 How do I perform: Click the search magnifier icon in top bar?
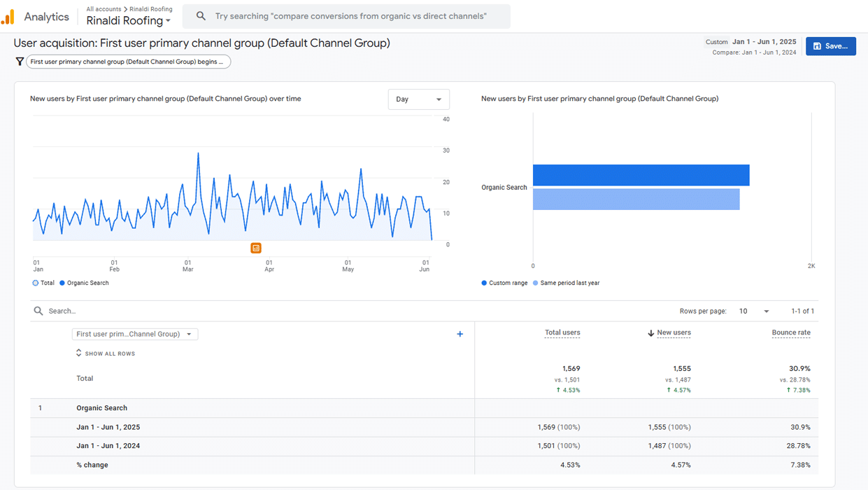point(201,16)
